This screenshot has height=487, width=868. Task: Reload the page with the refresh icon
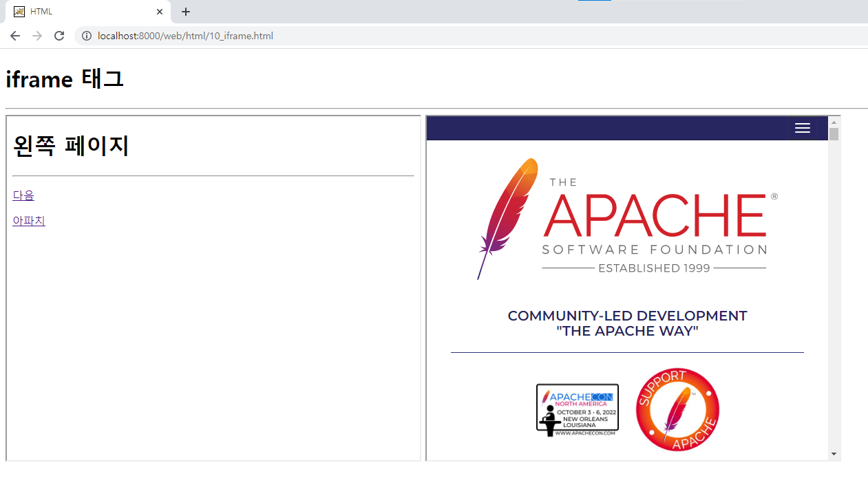[x=59, y=36]
